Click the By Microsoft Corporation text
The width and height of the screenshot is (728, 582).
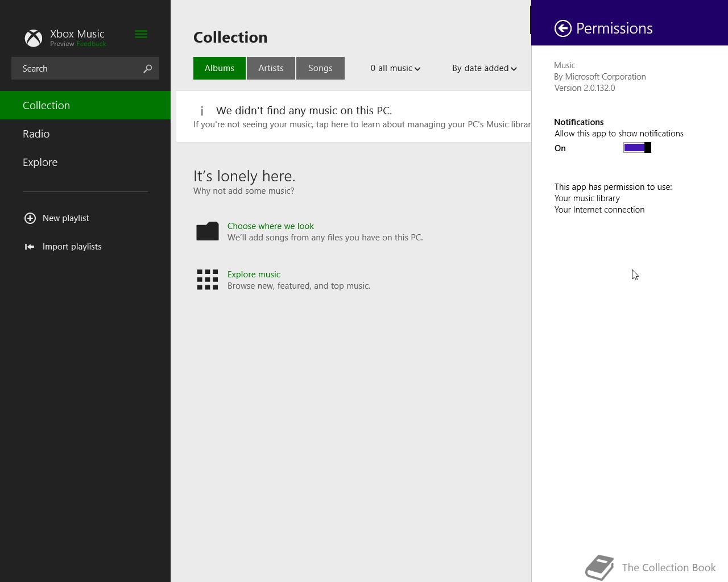(600, 77)
